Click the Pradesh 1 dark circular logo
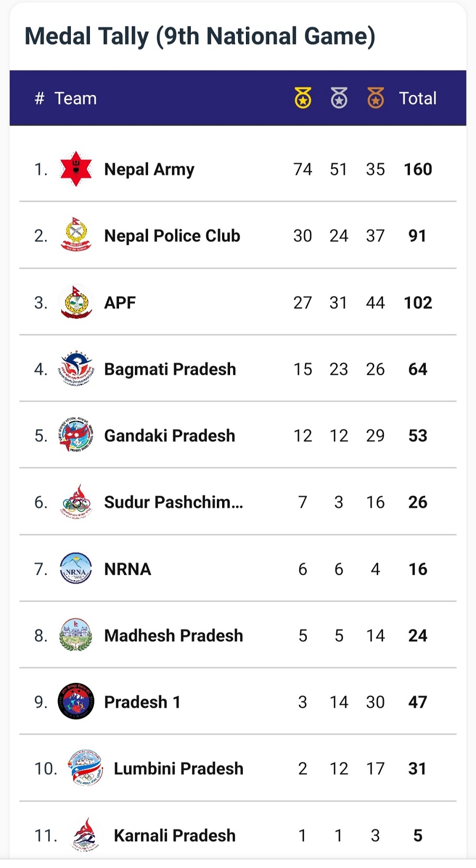This screenshot has width=476, height=868. pyautogui.click(x=76, y=701)
